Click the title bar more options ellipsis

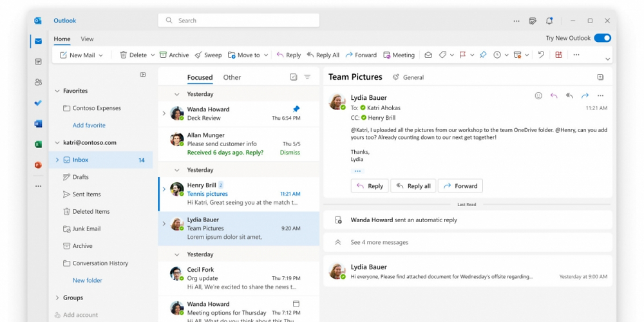coord(516,21)
